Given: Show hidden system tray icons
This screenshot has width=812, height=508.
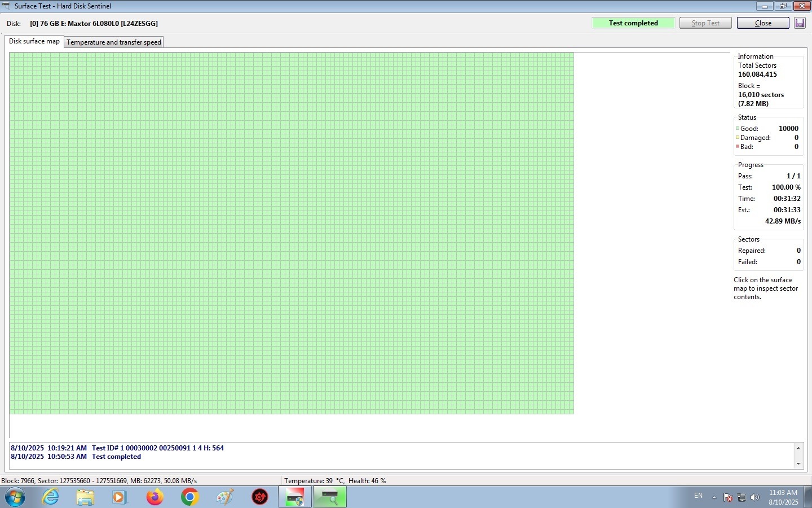Looking at the screenshot, I should [x=714, y=497].
